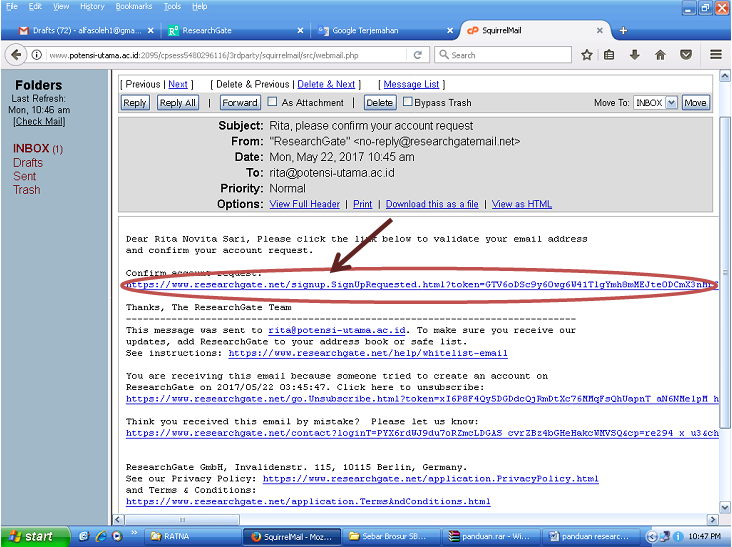Open the View Full Header link
Image resolution: width=732 pixels, height=547 pixels.
[x=305, y=204]
